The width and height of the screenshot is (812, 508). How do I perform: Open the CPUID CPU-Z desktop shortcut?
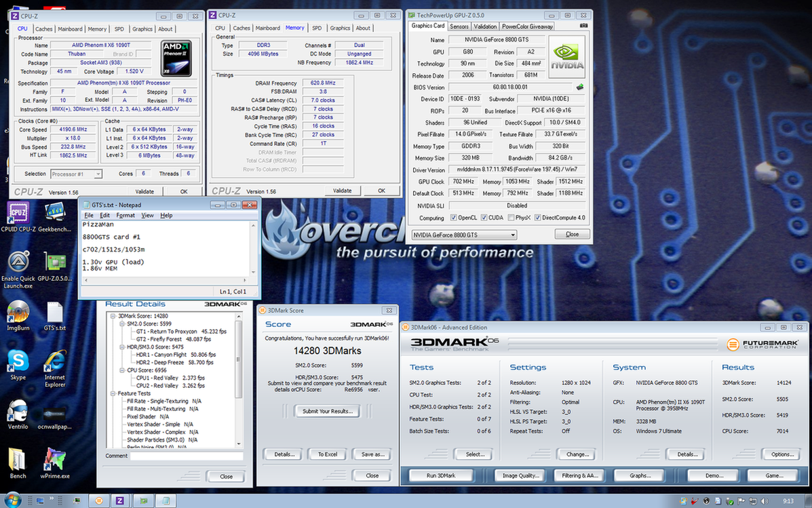pyautogui.click(x=18, y=216)
